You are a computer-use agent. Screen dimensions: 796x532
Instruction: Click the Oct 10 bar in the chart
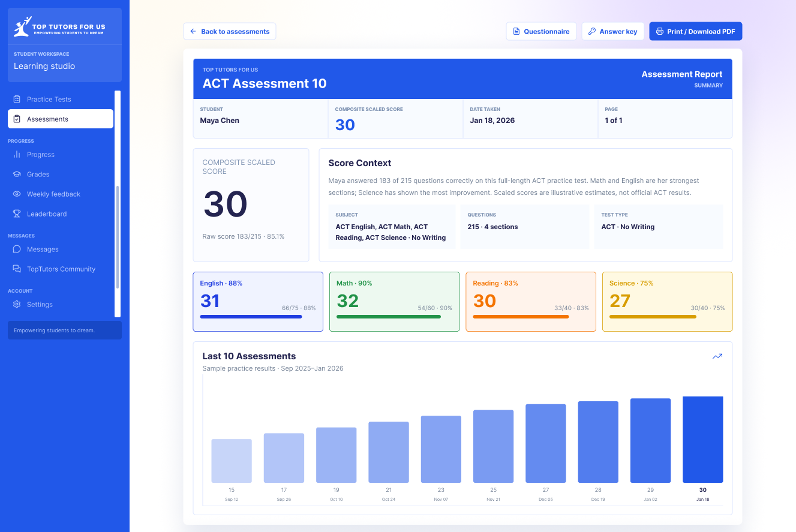pos(337,455)
